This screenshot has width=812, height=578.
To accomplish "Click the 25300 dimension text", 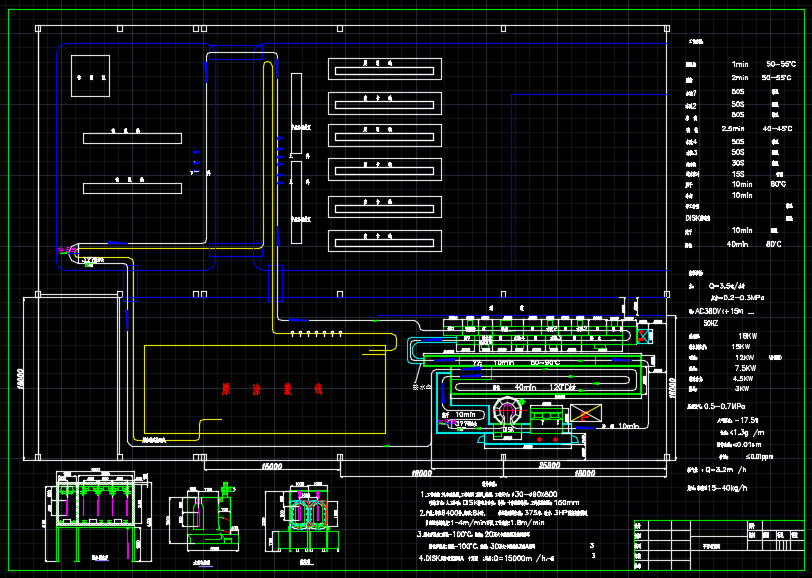I will tap(549, 465).
